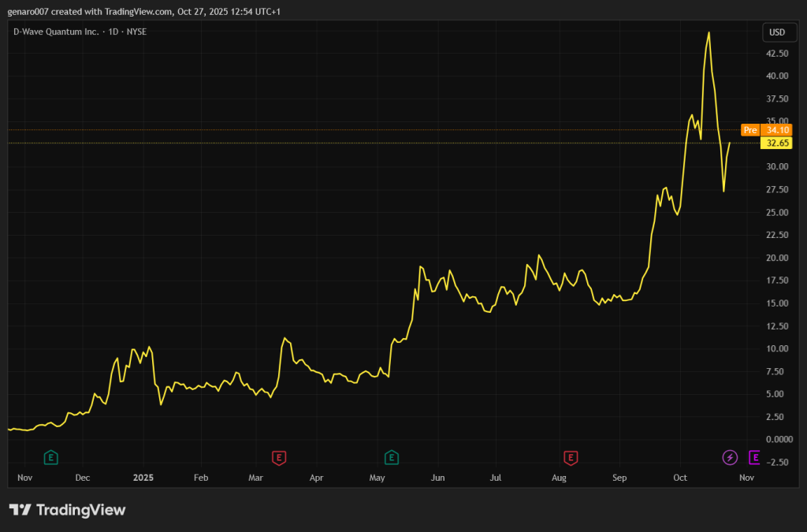
Task: Click the 0.0000 level on price axis
Action: click(777, 439)
